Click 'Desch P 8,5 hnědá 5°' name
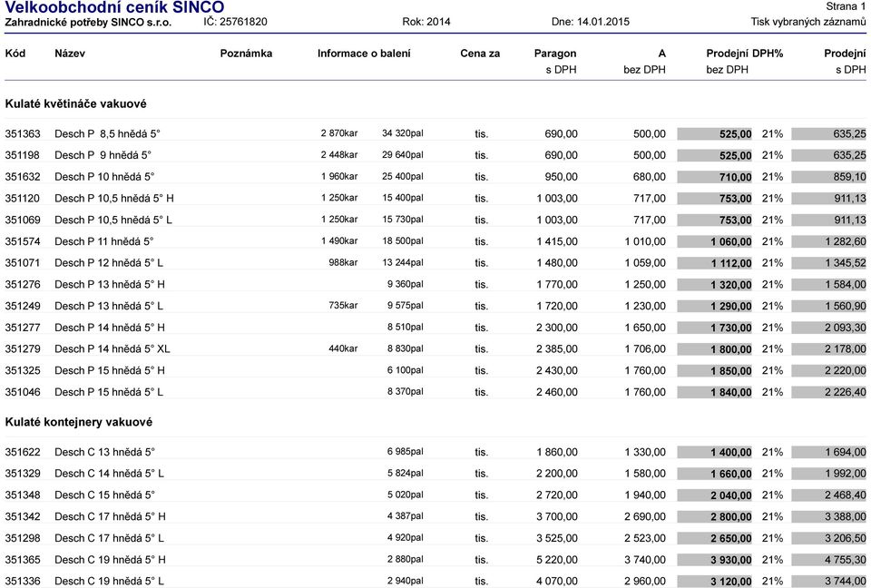This screenshot has width=871, height=588. [107, 134]
